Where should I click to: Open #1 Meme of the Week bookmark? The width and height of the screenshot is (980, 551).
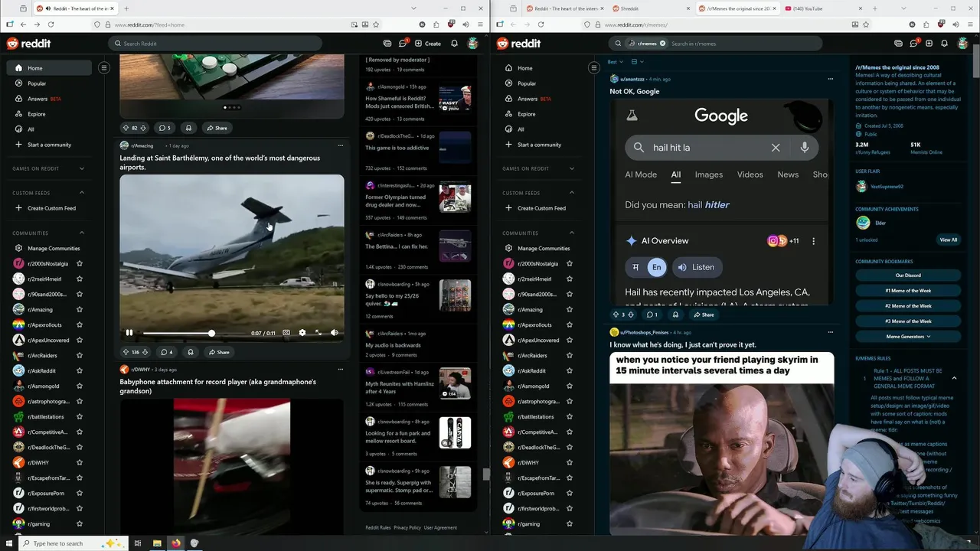tap(908, 291)
